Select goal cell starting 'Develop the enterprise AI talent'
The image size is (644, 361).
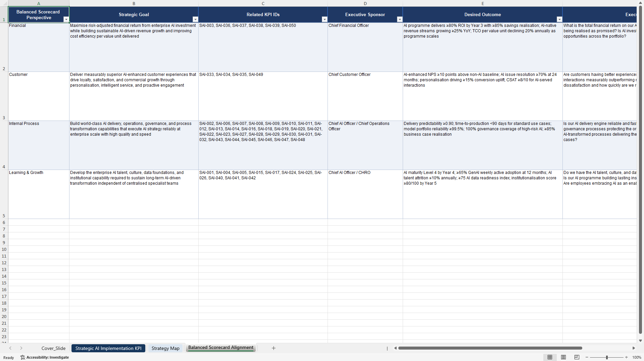tap(134, 194)
